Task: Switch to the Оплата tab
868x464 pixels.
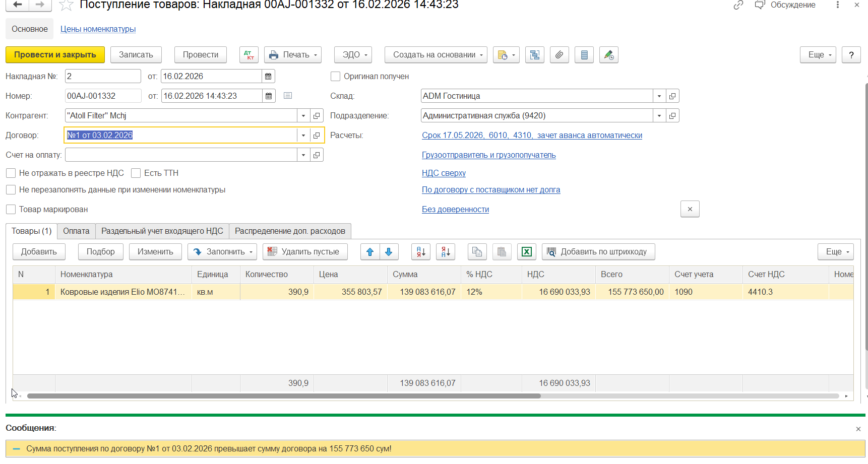Action: click(x=76, y=231)
